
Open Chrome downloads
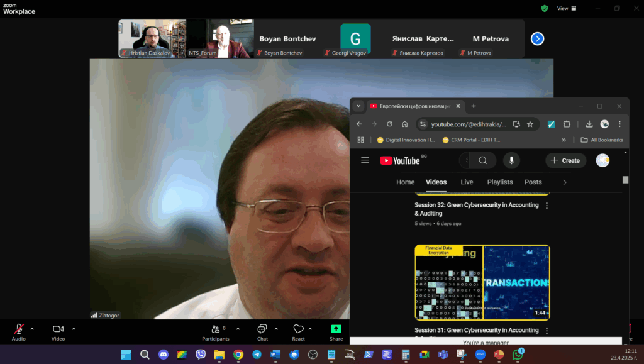(x=589, y=124)
